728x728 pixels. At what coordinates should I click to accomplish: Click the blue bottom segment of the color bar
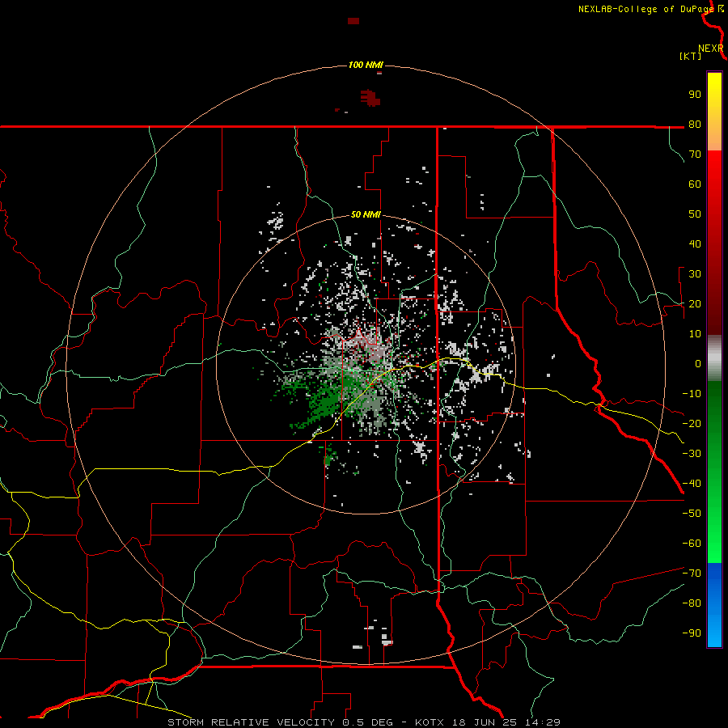[x=714, y=605]
